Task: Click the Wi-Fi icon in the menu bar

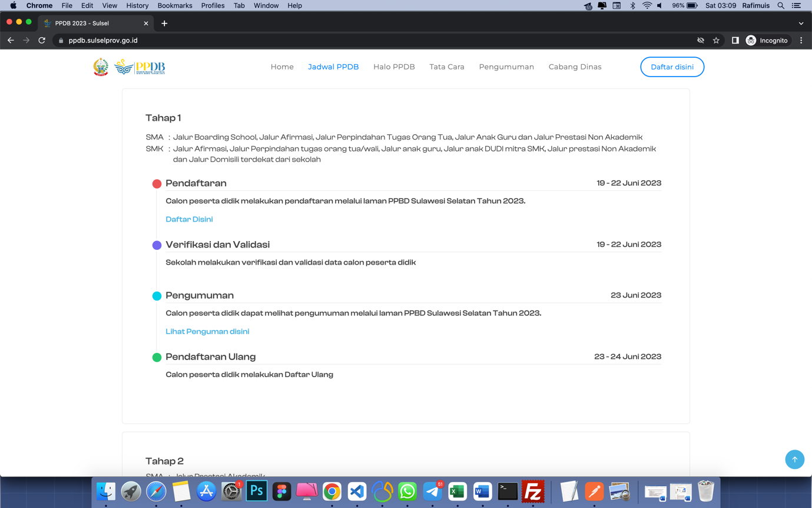Action: 647,5
